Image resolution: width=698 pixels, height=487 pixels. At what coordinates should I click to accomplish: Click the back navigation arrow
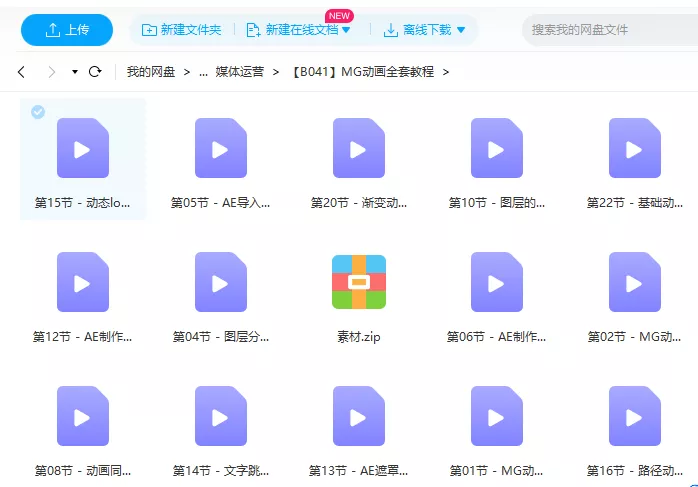(22, 72)
